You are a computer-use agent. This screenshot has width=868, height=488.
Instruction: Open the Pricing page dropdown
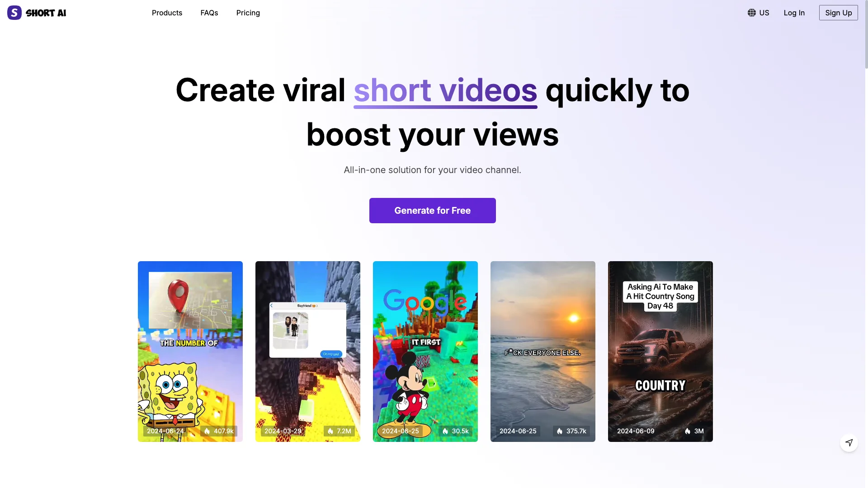pos(248,13)
